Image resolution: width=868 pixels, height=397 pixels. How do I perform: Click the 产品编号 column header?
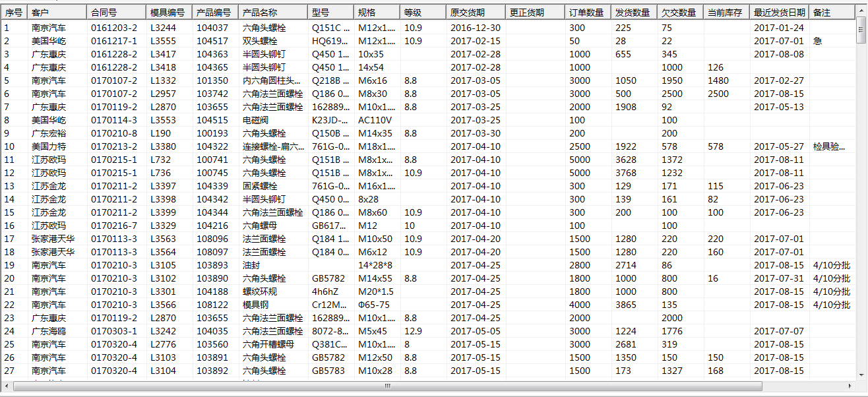pos(216,13)
